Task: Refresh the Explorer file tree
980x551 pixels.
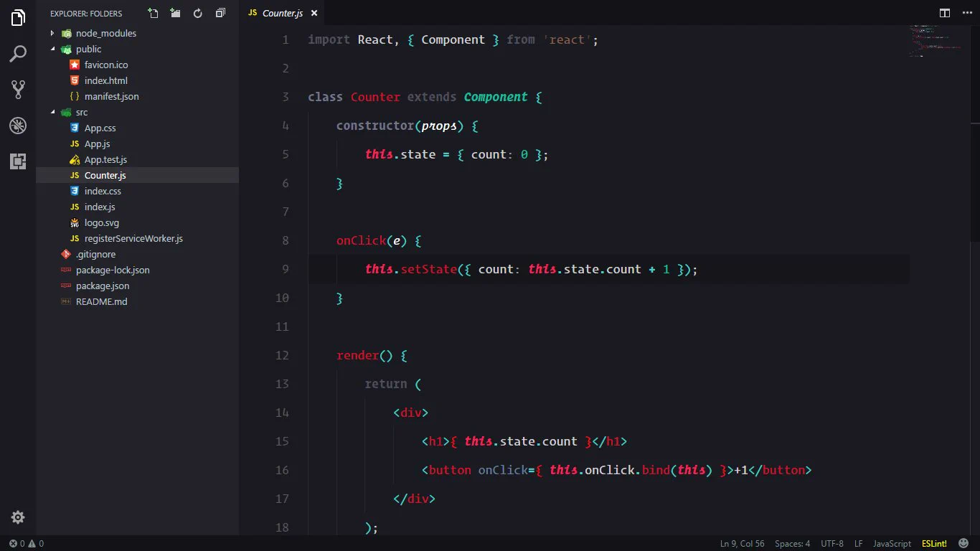Action: pos(198,13)
